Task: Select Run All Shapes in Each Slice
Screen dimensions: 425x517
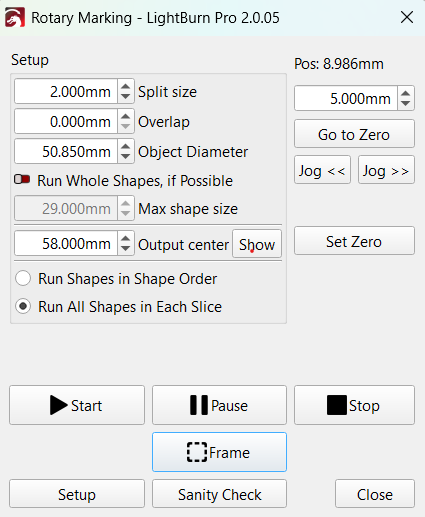Action: (x=23, y=306)
